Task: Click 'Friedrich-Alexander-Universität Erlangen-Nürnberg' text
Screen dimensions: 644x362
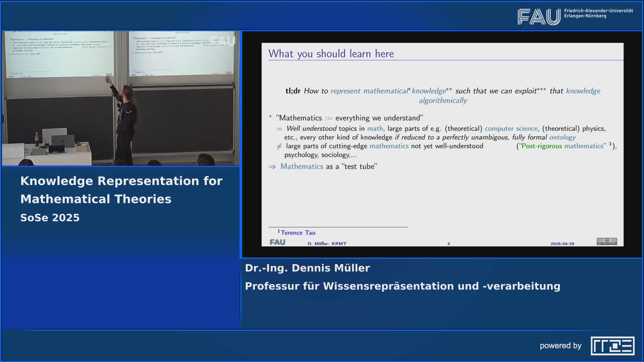Action: [x=598, y=13]
